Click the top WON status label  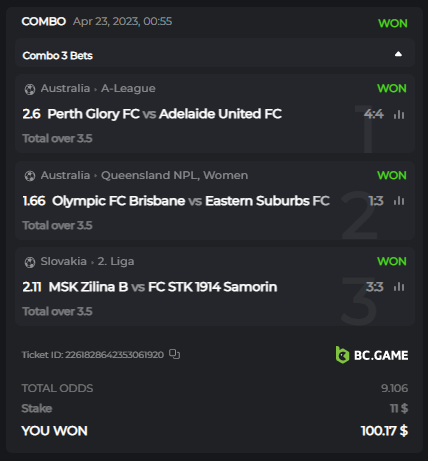click(393, 24)
